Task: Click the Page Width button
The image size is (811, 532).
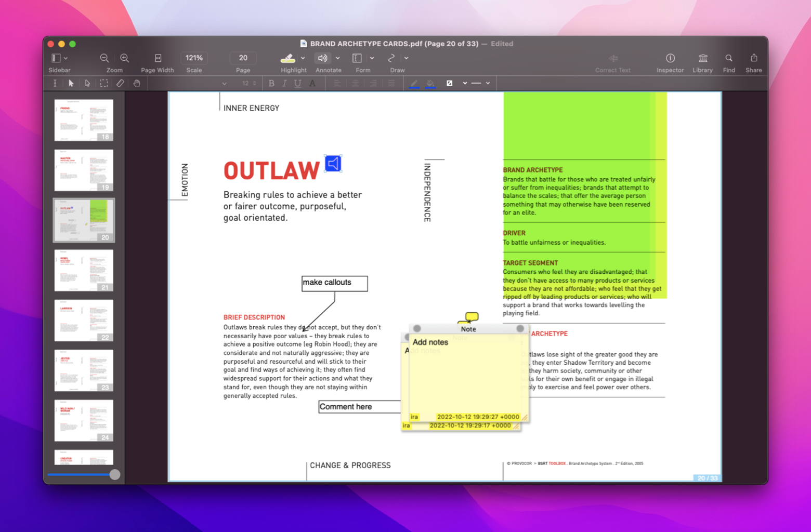Action: (158, 58)
